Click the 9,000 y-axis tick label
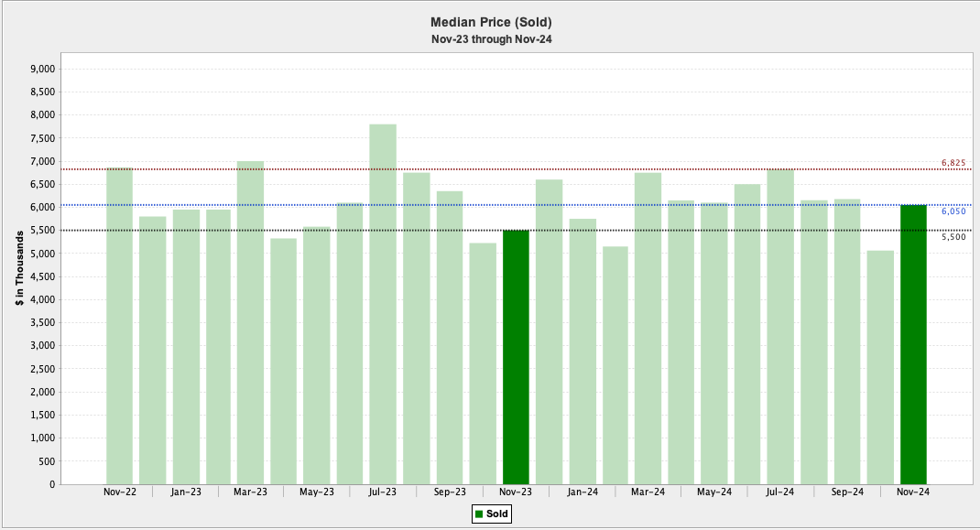 43,69
